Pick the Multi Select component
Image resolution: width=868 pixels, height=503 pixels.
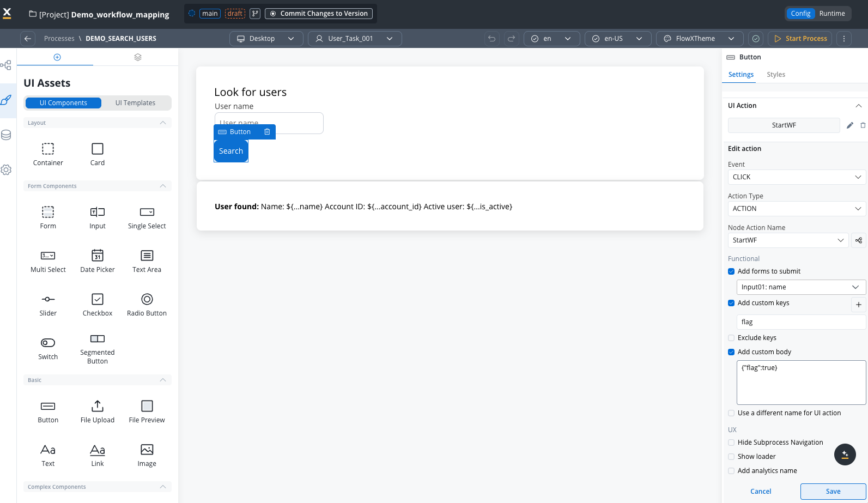tap(48, 261)
